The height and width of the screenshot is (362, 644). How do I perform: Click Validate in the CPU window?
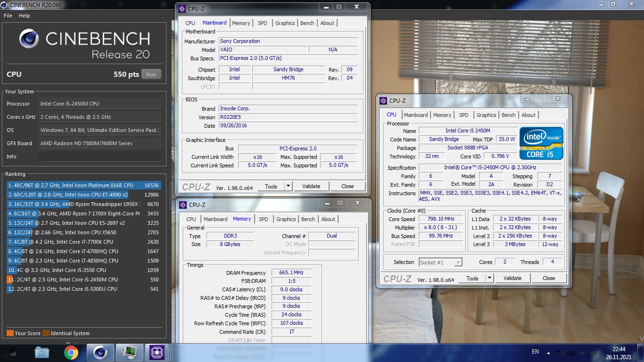512,278
